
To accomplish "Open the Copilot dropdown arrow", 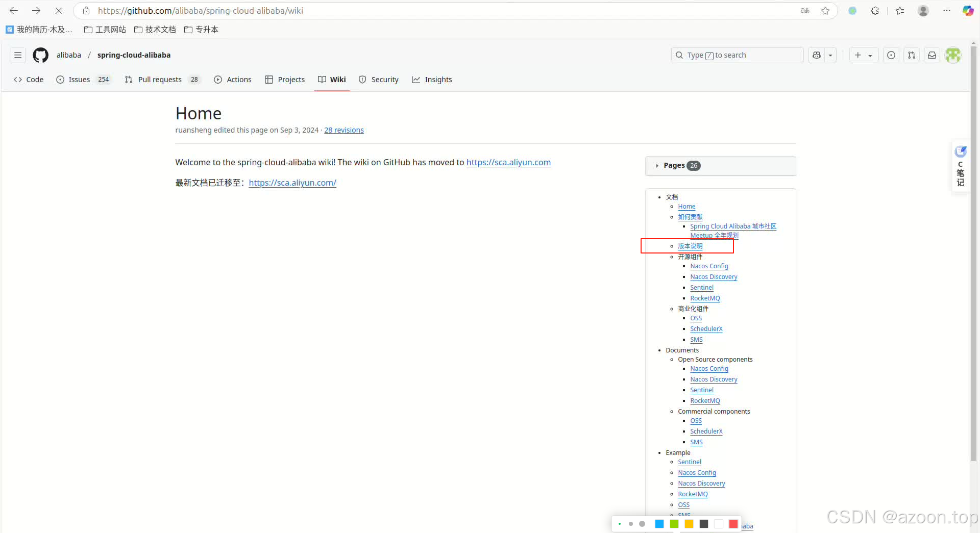I will tap(830, 55).
